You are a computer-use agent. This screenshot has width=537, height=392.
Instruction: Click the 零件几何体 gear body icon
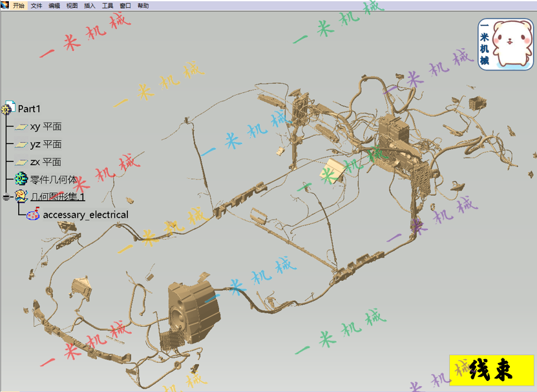21,179
